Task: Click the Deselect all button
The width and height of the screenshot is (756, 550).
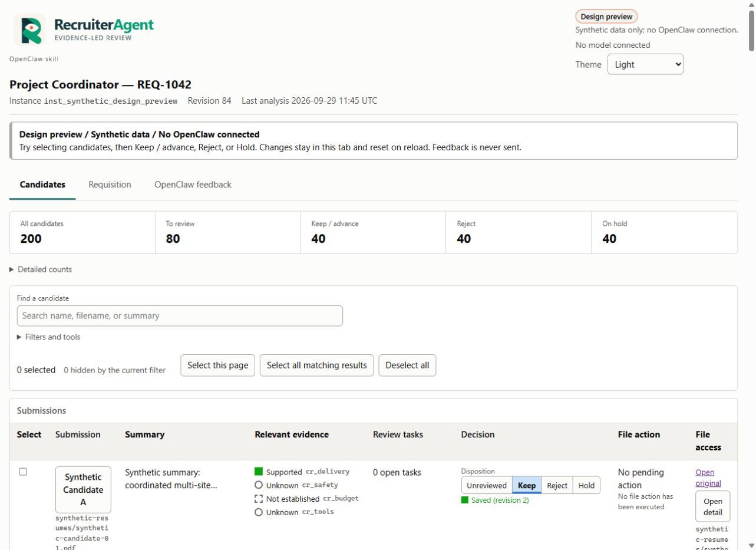Action: point(407,365)
